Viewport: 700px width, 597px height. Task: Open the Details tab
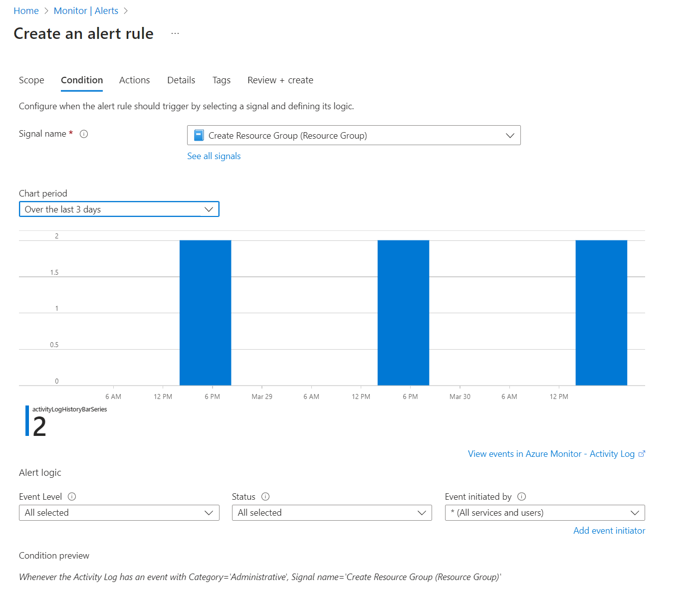(x=181, y=80)
